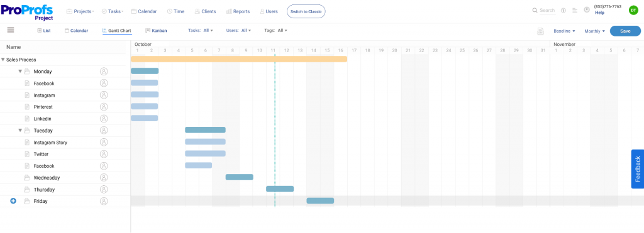Click assignee icon for Linkedin row
The height and width of the screenshot is (233, 644).
coord(104,119)
